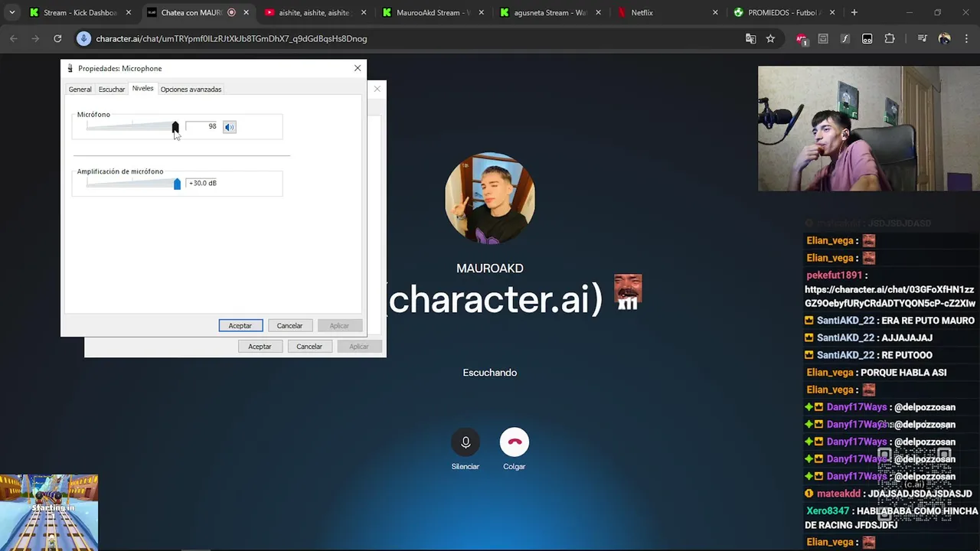
Task: Click Xero8347 chat message
Action: click(x=891, y=518)
